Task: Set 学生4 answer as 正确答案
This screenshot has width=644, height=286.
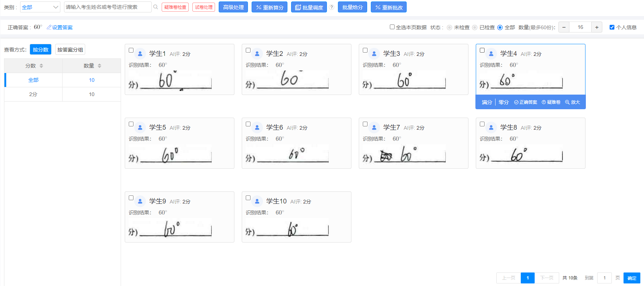Action: tap(526, 102)
